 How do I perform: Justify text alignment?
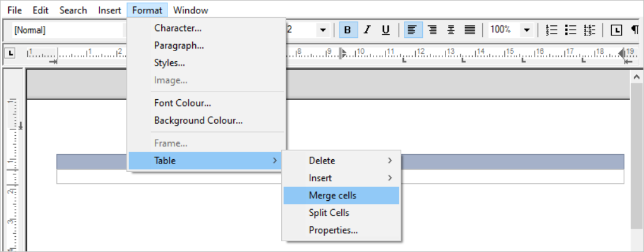click(470, 30)
